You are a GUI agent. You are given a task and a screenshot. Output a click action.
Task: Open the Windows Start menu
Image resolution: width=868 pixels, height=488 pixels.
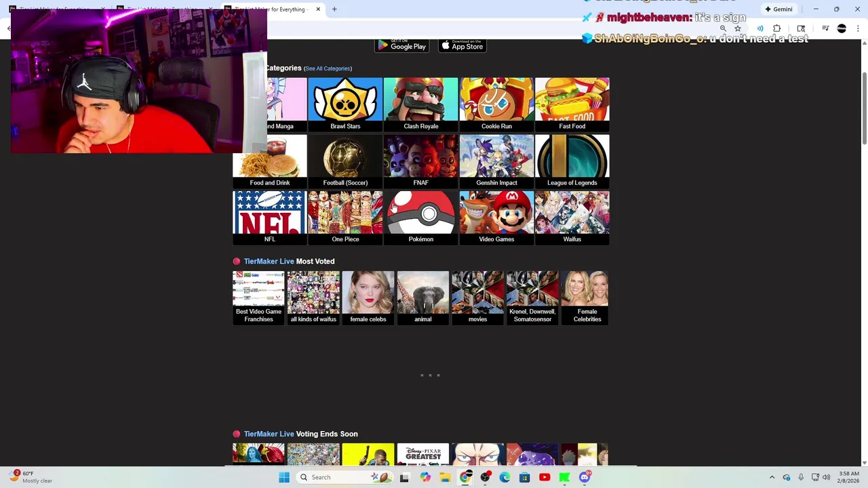284,477
